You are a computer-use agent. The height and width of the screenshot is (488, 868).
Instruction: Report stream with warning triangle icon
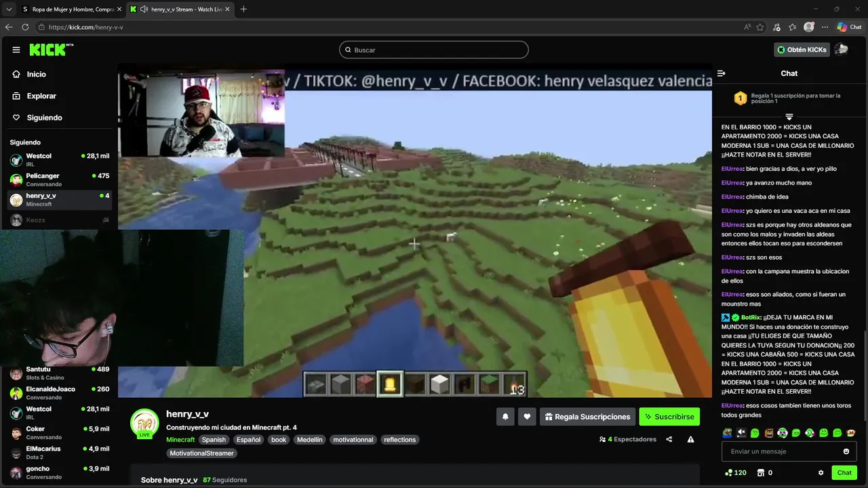pos(690,439)
